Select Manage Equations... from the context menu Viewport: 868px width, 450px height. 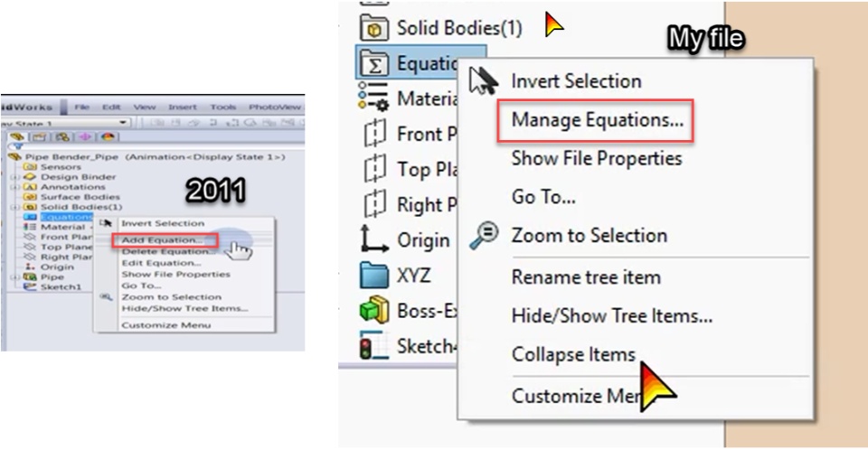click(x=597, y=119)
